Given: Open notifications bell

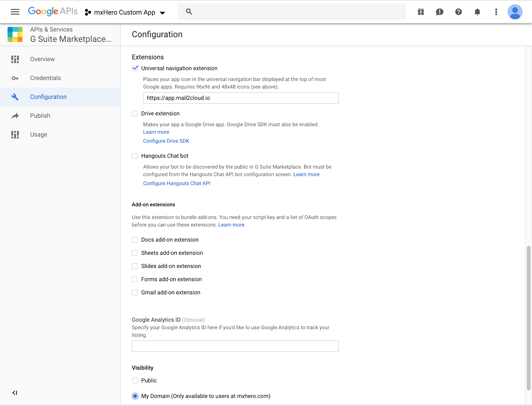Looking at the screenshot, I should coord(477,12).
